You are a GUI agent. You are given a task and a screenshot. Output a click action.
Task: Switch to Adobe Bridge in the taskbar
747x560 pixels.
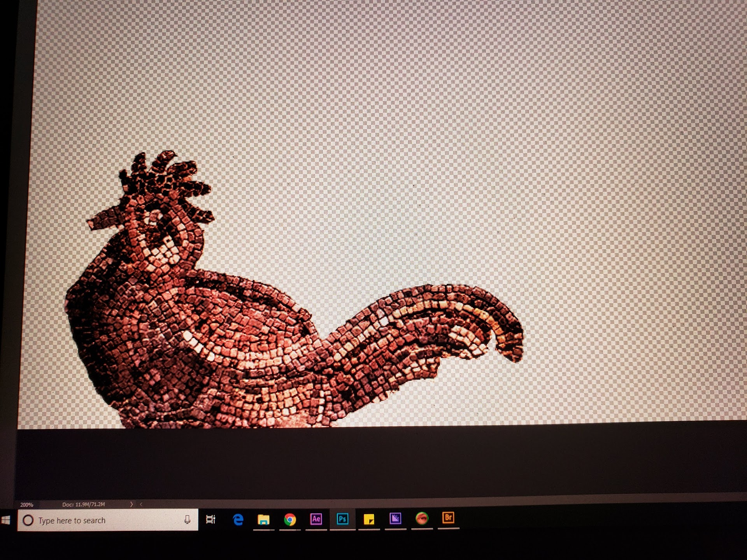448,518
